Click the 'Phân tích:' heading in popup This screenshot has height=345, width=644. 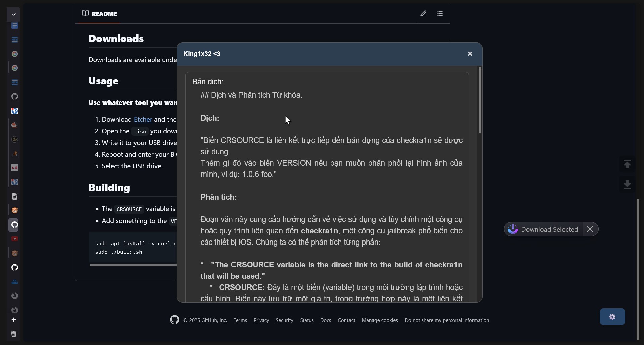tap(219, 197)
